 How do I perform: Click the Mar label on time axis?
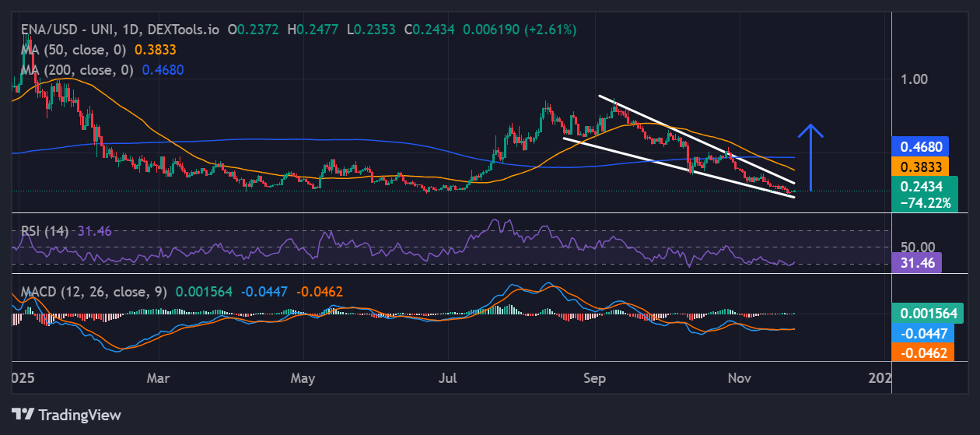click(158, 377)
